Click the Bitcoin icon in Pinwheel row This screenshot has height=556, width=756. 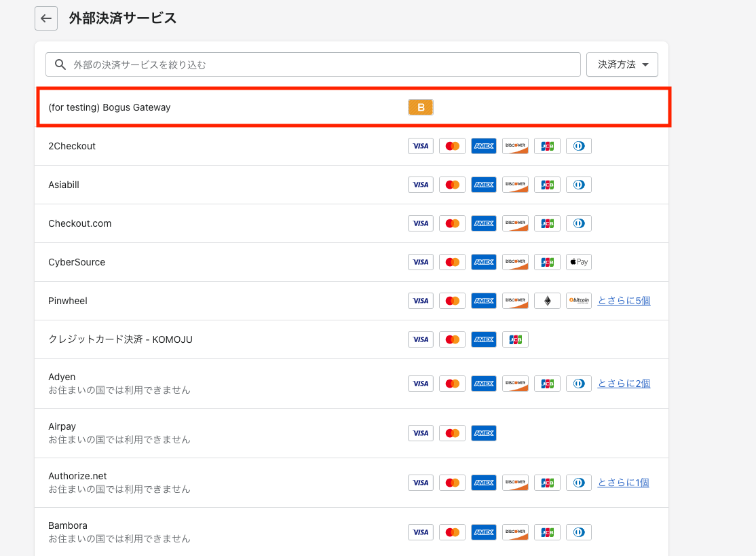pos(579,301)
